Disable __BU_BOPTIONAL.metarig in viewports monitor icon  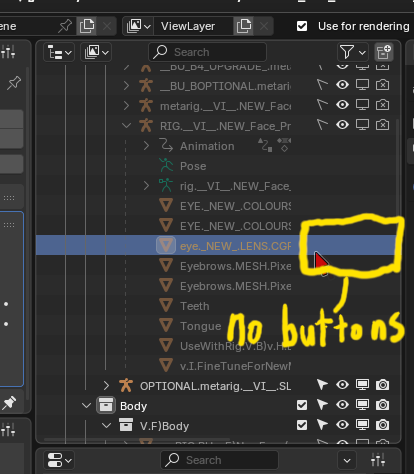coord(362,85)
